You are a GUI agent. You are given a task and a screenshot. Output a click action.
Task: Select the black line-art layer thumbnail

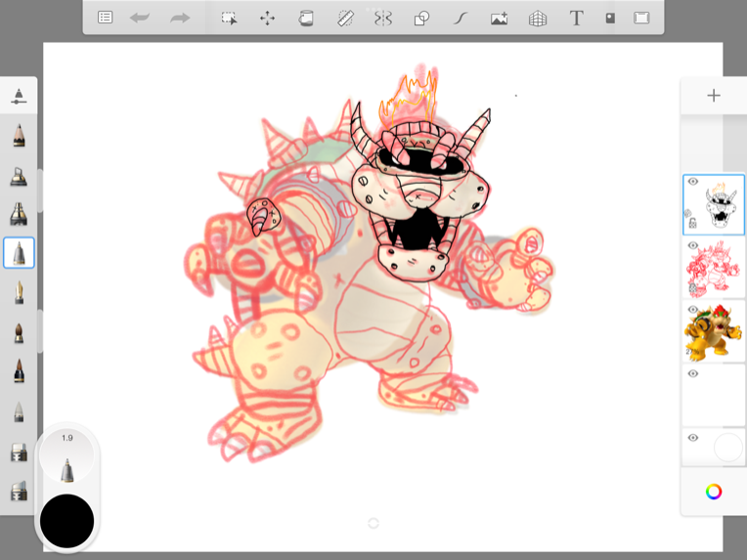click(713, 204)
